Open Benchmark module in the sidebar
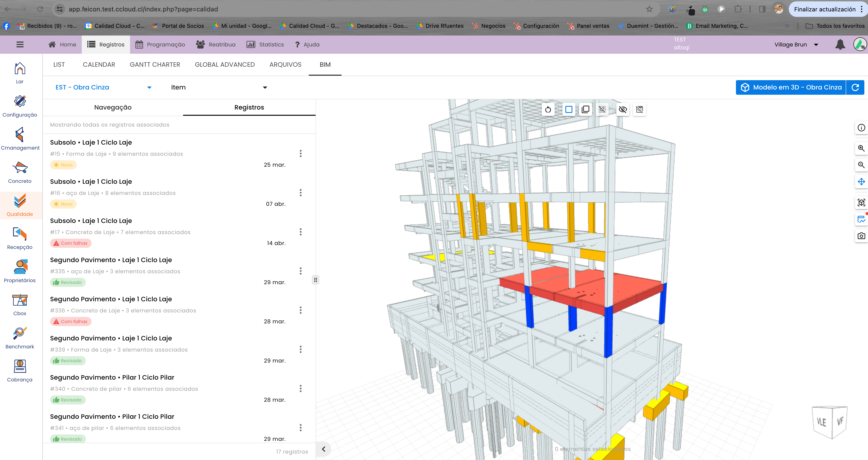The height and width of the screenshot is (460, 868). click(x=20, y=338)
